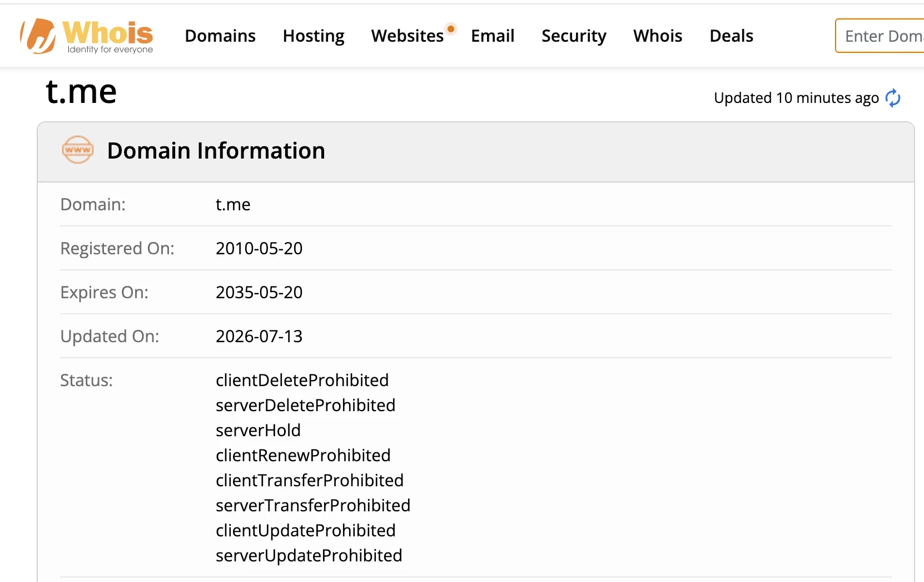Image resolution: width=924 pixels, height=582 pixels.
Task: Click the 'Status:' label
Action: click(86, 381)
